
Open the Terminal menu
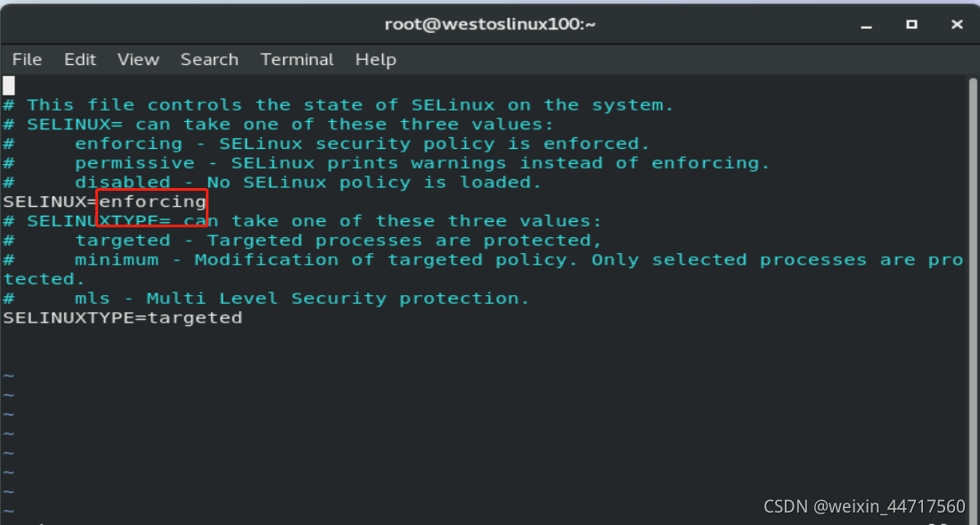pyautogui.click(x=297, y=60)
